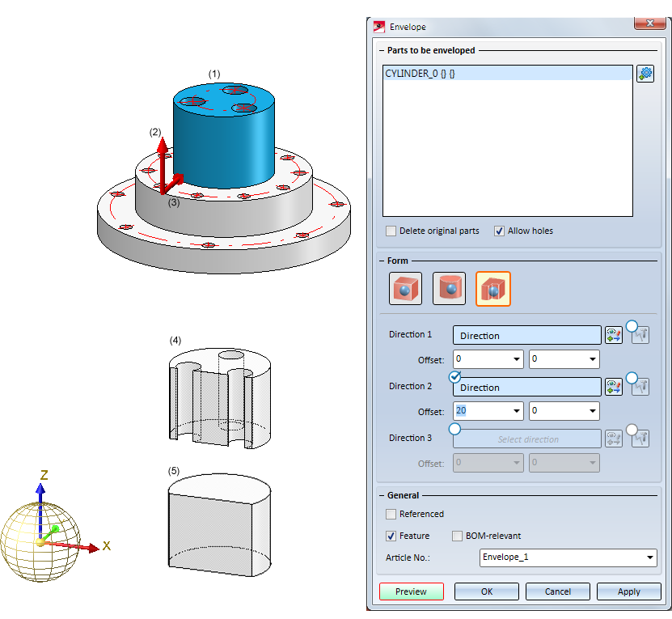
Task: Toggle the Referenced checkbox
Action: [x=391, y=514]
